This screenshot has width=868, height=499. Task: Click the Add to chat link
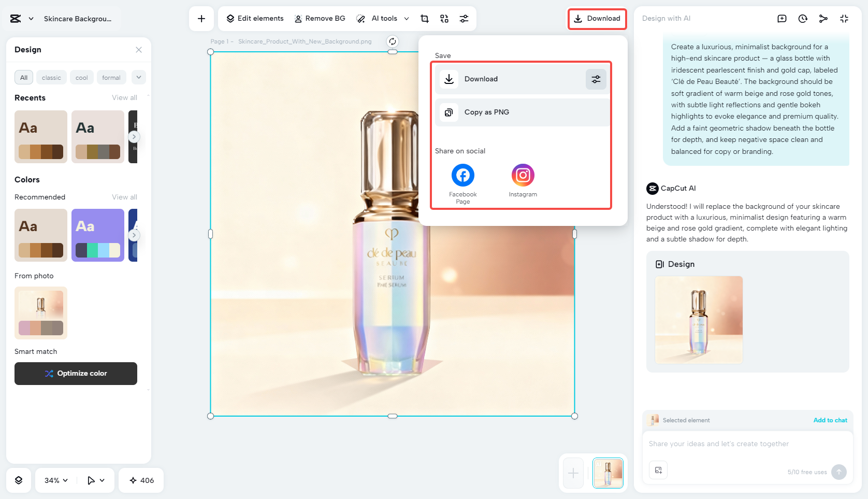[830, 420]
